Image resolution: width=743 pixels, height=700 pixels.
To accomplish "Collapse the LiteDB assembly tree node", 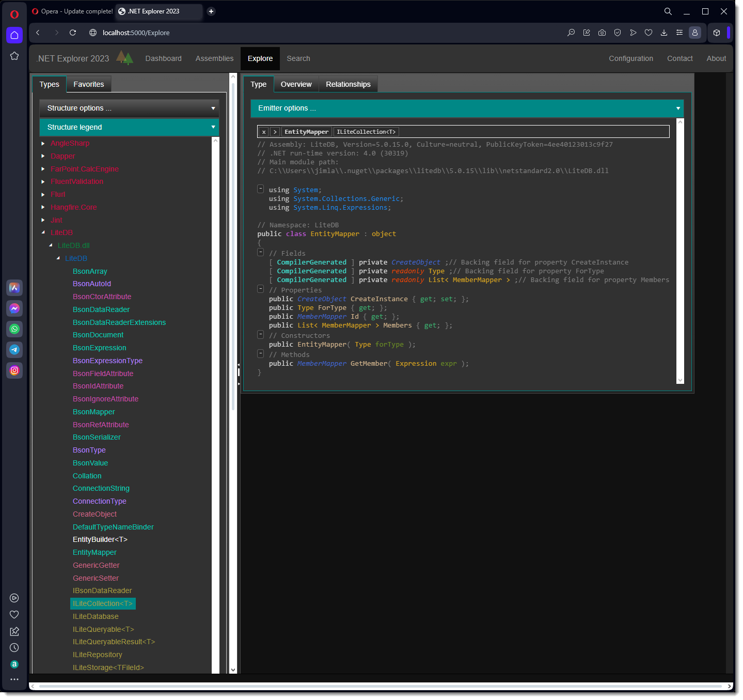I will tap(43, 233).
